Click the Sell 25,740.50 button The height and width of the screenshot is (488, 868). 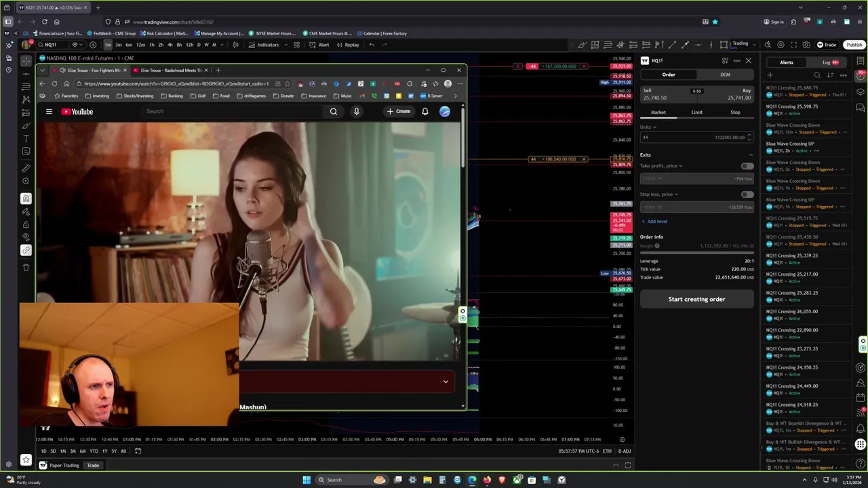667,94
